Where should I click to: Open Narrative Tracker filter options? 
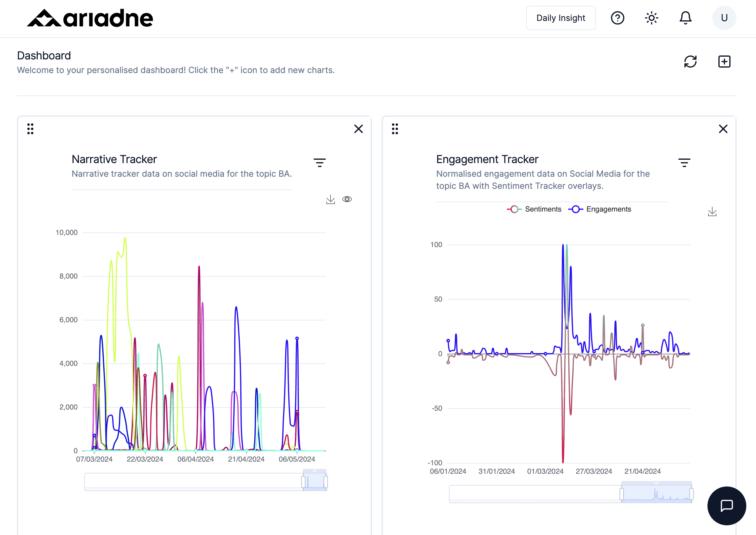319,162
